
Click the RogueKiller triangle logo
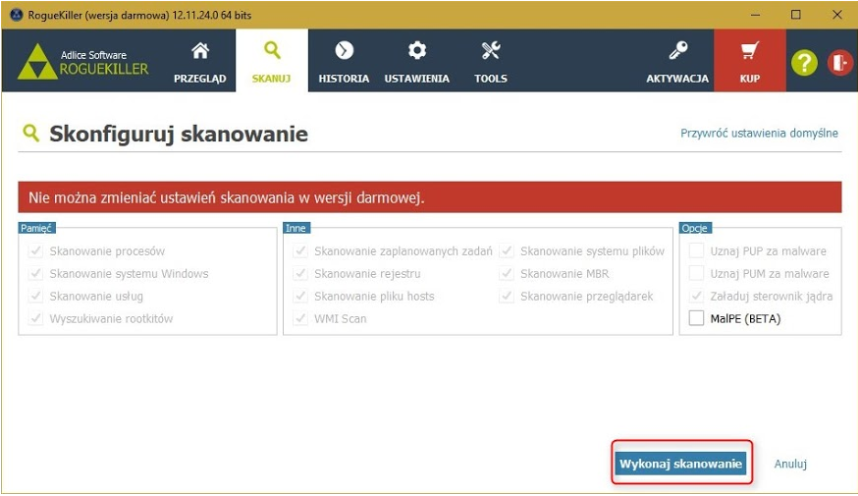tap(37, 62)
